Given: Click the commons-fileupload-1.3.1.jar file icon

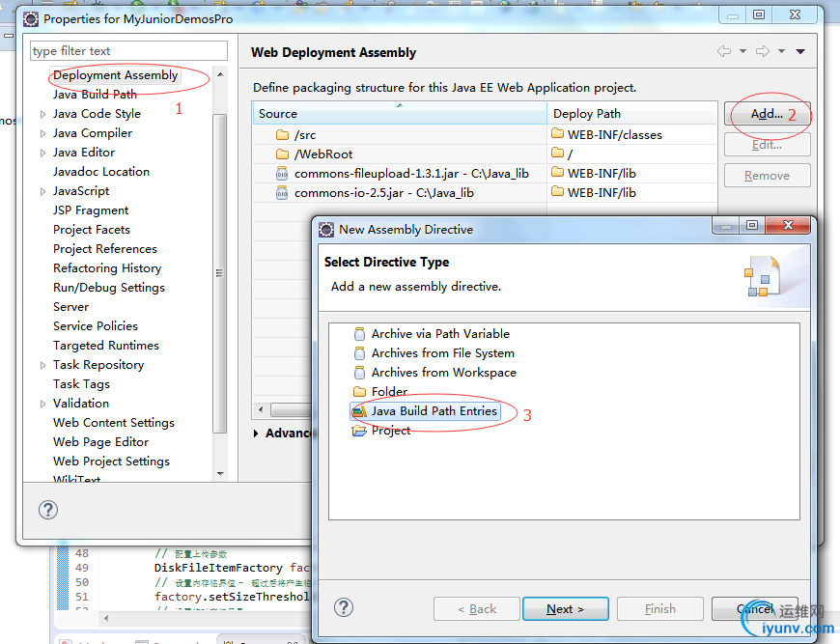Looking at the screenshot, I should [282, 174].
